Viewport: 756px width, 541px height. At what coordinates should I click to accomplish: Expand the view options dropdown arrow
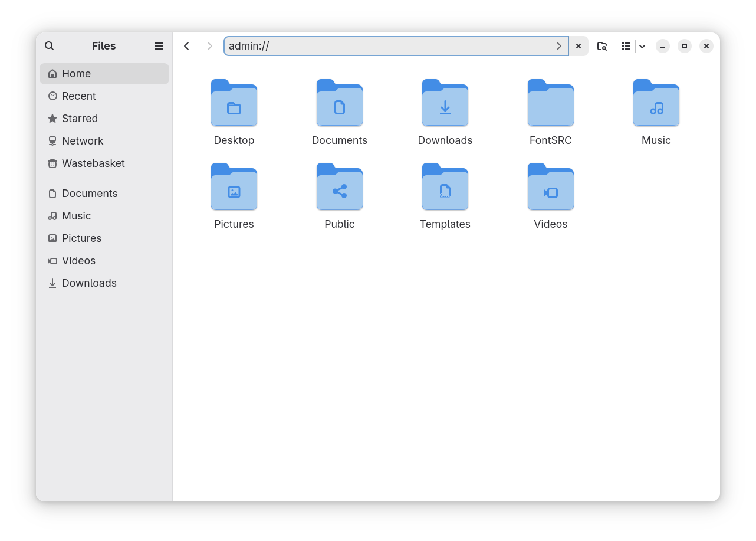pyautogui.click(x=642, y=46)
